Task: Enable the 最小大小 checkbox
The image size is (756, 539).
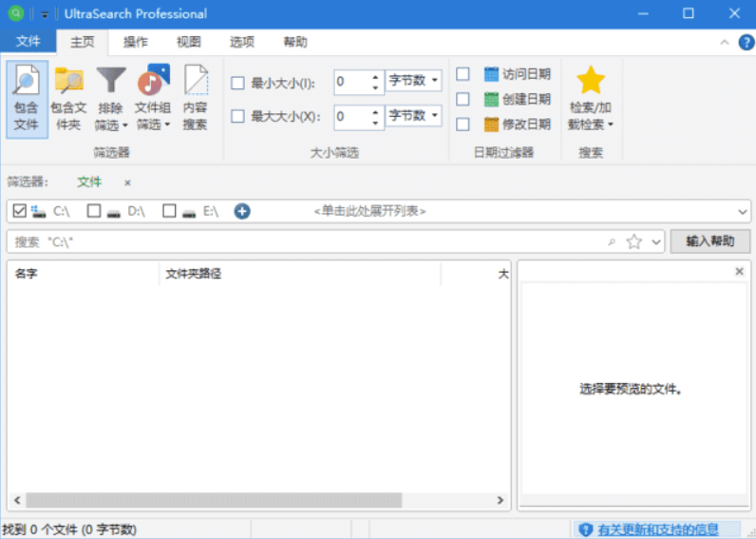Action: point(238,83)
